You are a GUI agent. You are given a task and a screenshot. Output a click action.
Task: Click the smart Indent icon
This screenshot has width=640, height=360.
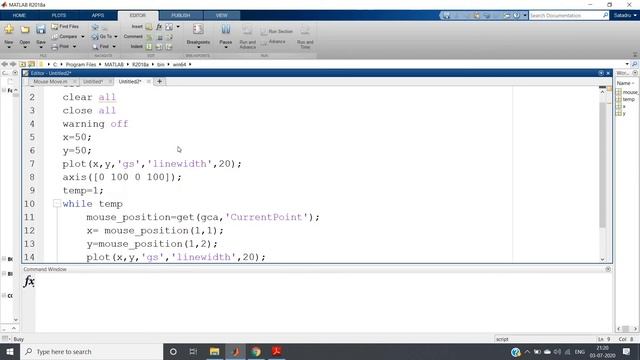click(149, 47)
